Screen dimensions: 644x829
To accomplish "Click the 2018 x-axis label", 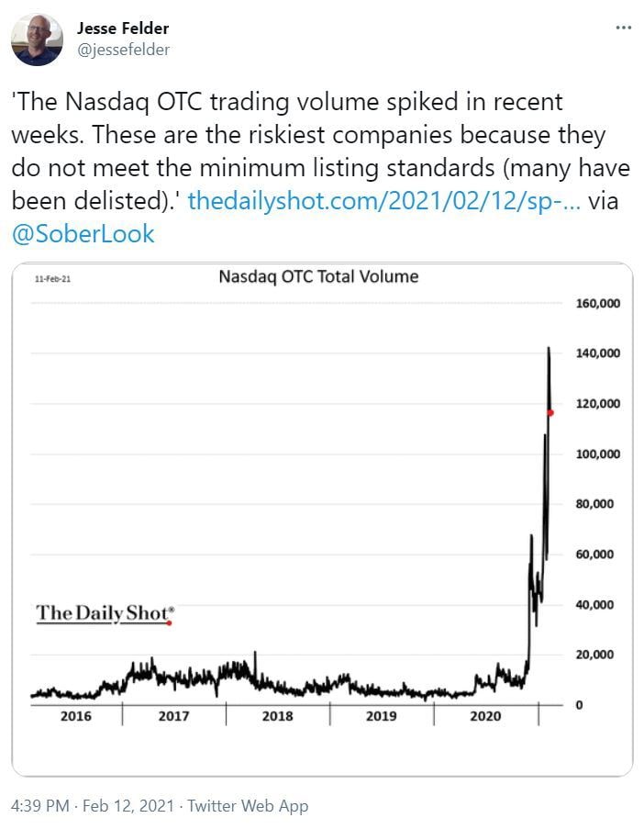I will 277,716.
